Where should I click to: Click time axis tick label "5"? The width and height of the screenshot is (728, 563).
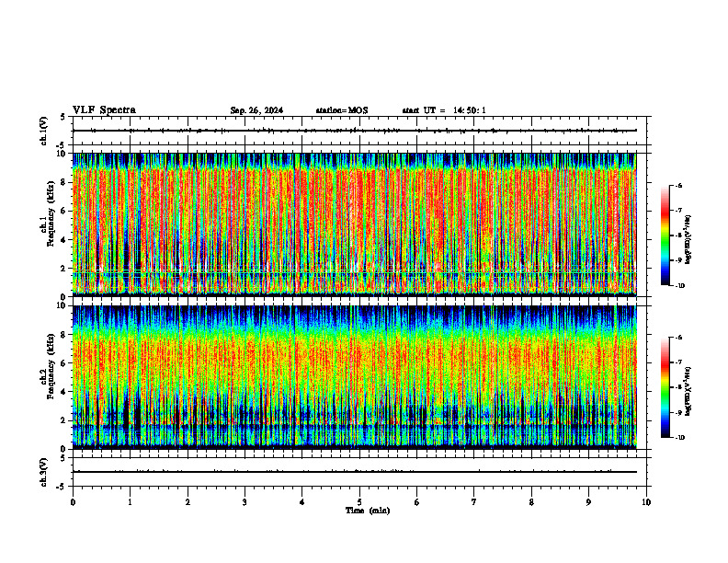359,502
